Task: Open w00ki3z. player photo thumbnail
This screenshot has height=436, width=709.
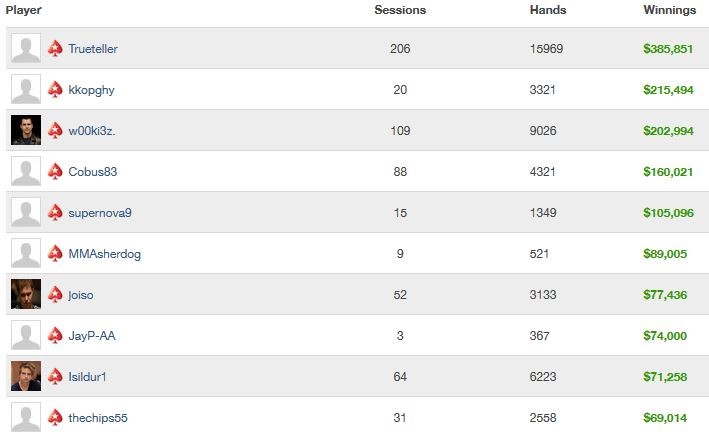Action: click(x=26, y=130)
